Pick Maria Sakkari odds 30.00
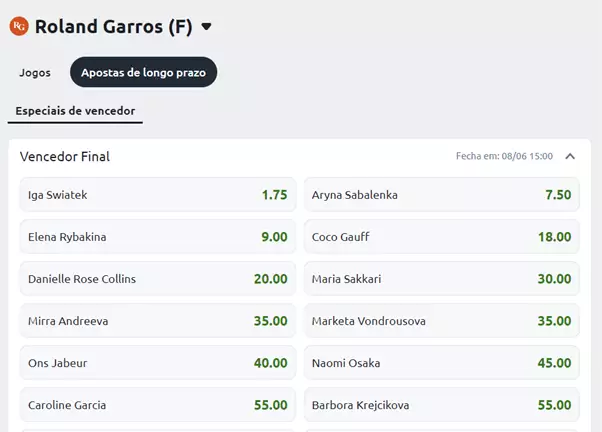The image size is (602, 432). pyautogui.click(x=442, y=279)
